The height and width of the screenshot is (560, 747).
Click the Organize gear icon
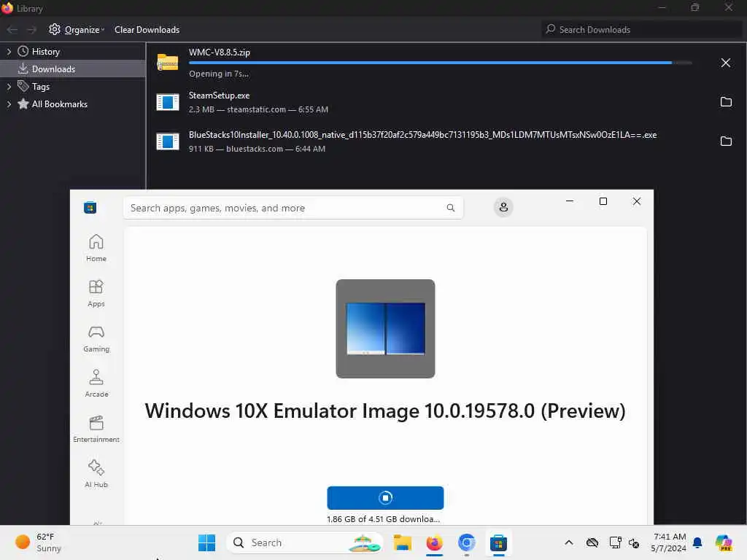pyautogui.click(x=55, y=29)
